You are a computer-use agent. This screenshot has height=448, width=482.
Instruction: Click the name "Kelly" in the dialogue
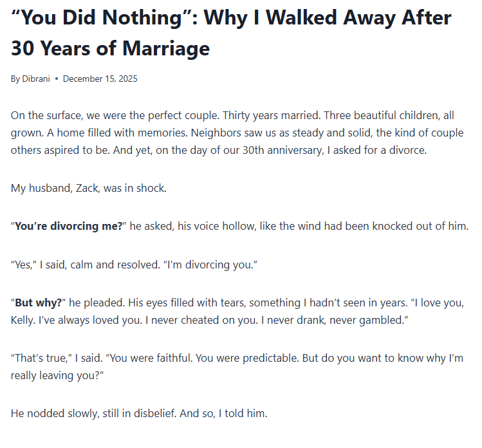coord(26,319)
